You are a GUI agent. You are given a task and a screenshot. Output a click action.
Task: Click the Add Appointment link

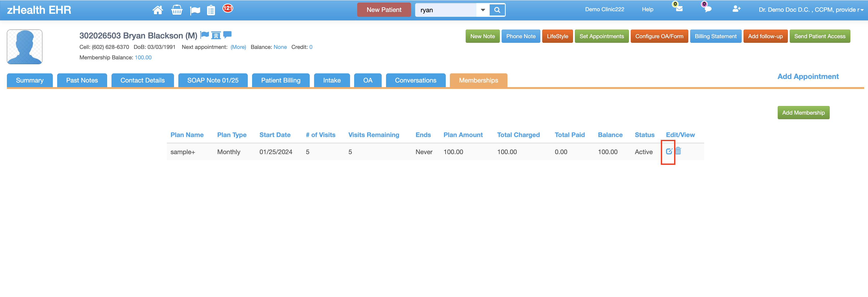coord(808,76)
